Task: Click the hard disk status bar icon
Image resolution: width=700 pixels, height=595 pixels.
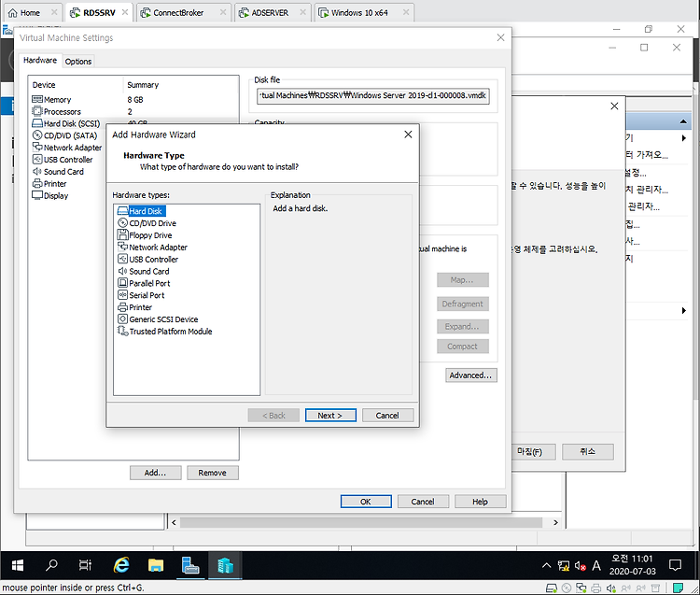Action: (x=552, y=588)
